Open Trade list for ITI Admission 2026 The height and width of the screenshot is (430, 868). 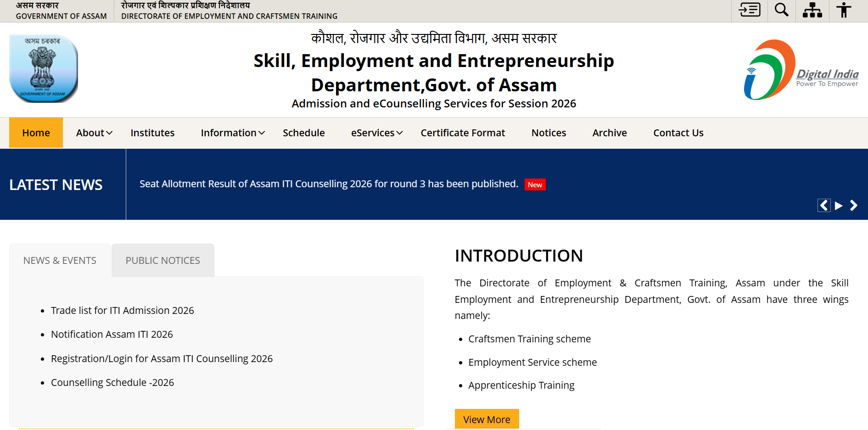(123, 310)
